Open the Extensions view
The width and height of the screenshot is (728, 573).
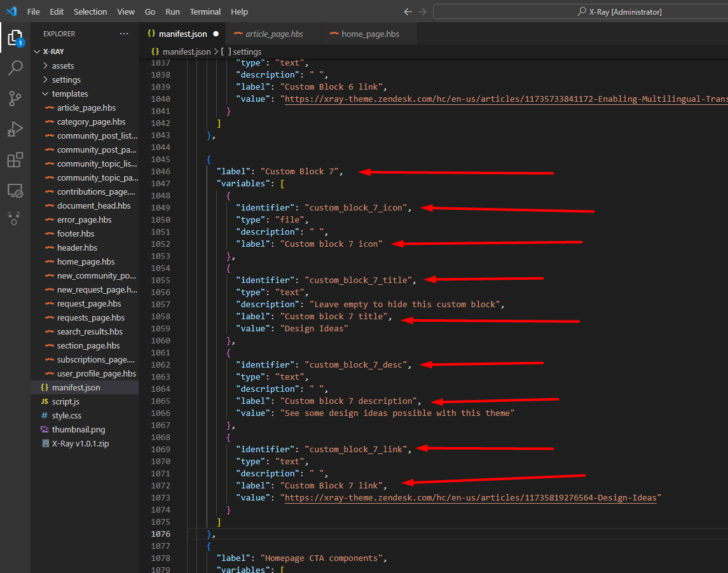(x=15, y=160)
